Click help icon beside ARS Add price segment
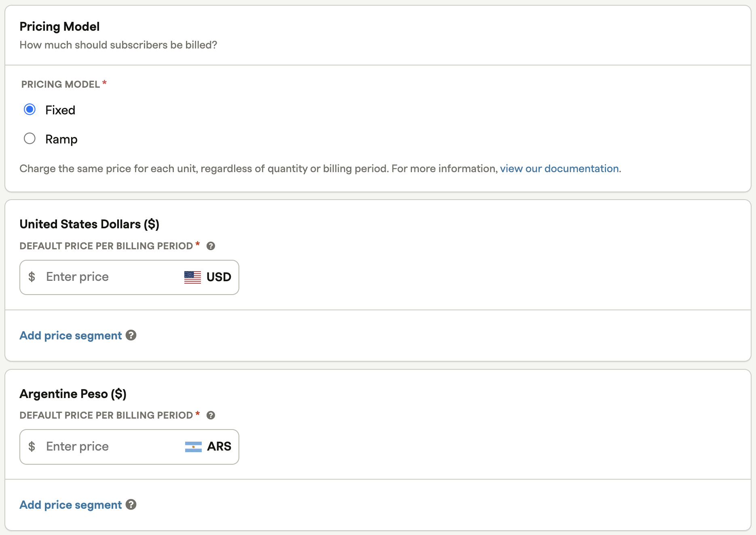 click(x=131, y=505)
